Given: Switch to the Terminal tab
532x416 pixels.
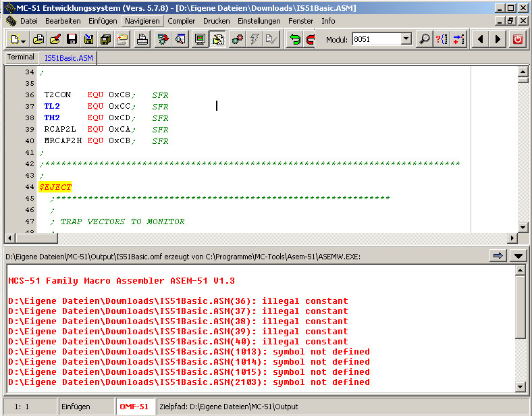Looking at the screenshot, I should coord(21,57).
